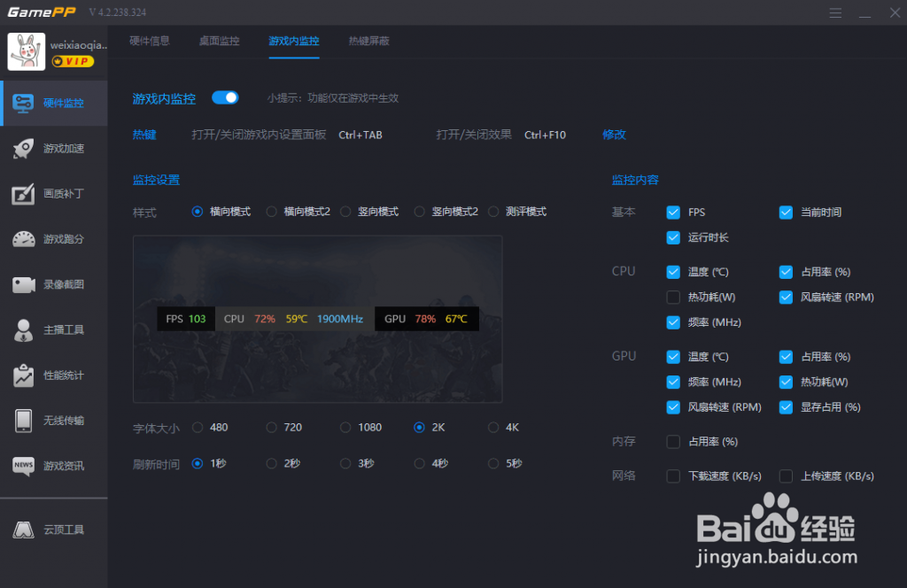This screenshot has height=588, width=907.
Task: Launch the 云顶工具 TFT tool
Action: (x=53, y=529)
